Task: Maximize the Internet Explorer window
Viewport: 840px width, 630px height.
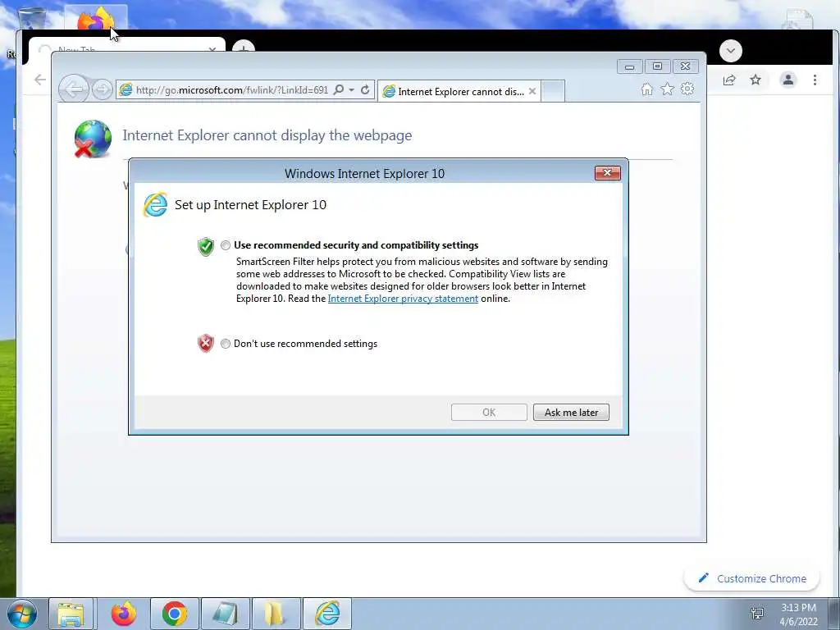Action: pos(657,66)
